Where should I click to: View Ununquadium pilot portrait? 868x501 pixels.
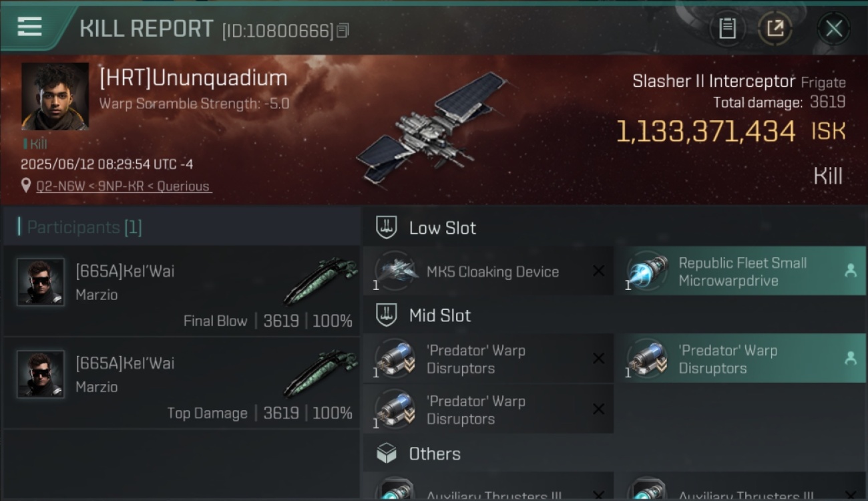(55, 96)
